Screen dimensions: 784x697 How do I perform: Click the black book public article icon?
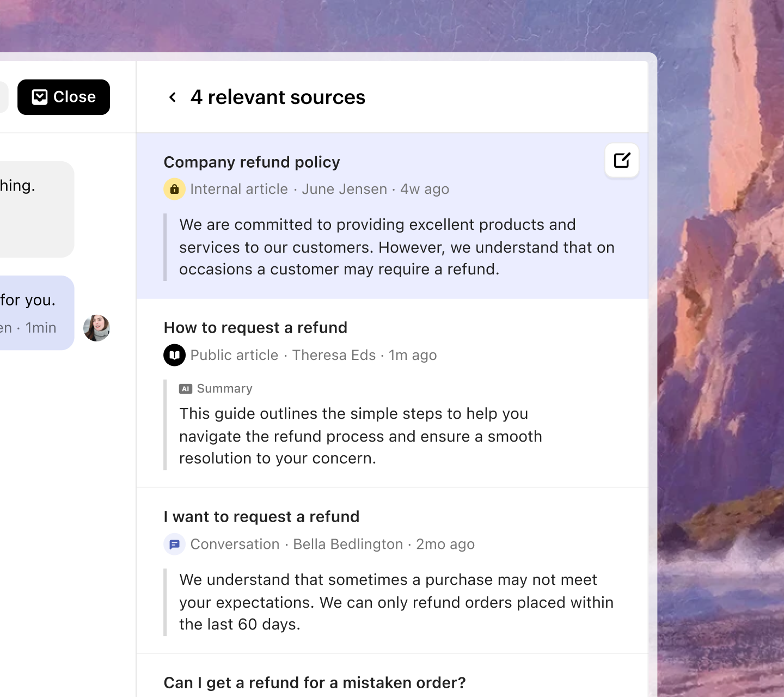pos(174,356)
